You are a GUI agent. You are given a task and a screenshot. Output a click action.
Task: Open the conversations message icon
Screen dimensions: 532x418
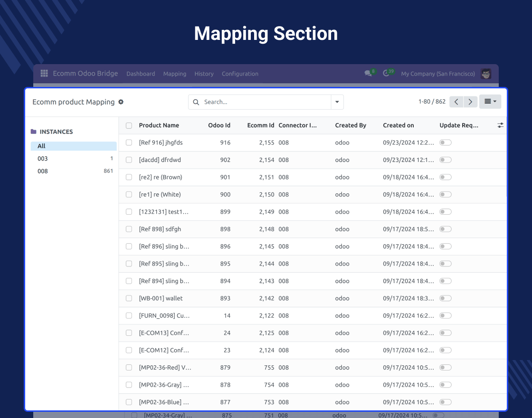pos(368,73)
